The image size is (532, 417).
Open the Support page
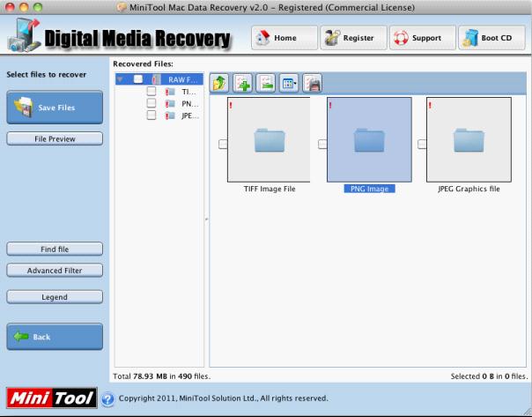[423, 38]
